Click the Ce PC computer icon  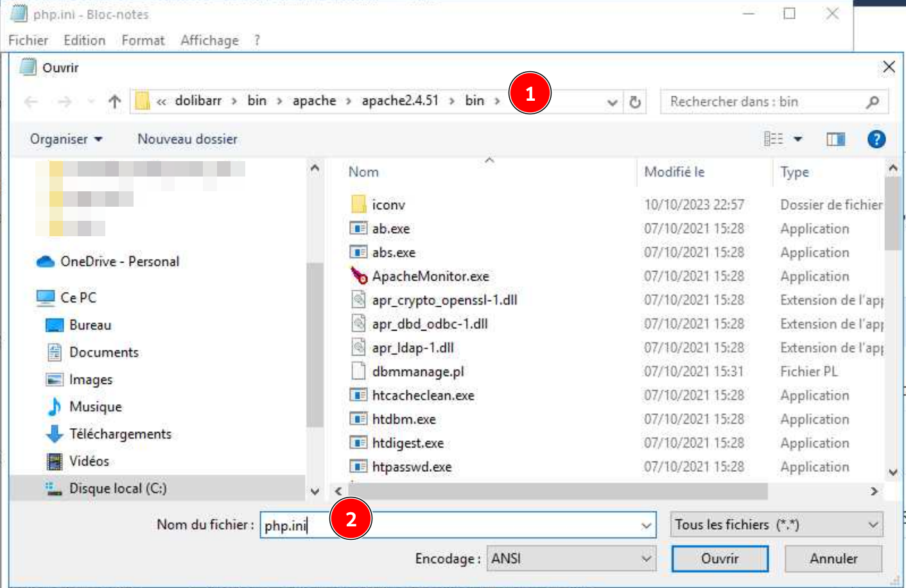pos(46,297)
